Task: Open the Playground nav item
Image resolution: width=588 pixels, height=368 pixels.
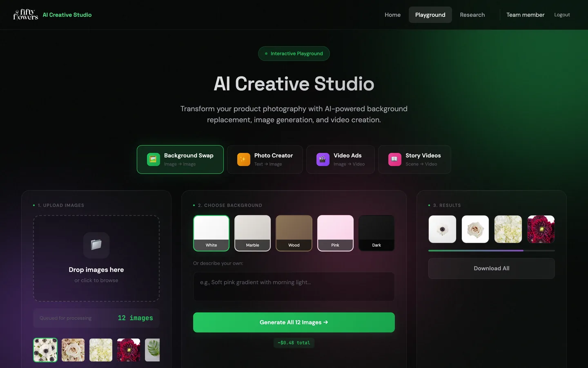Action: 430,15
